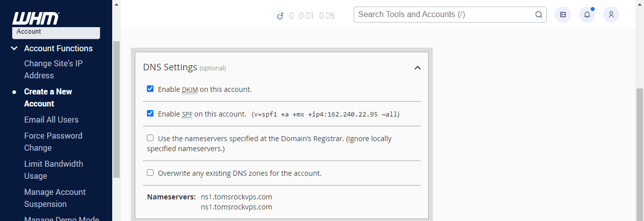Enable Overwrite any existing DNS zones

pyautogui.click(x=150, y=173)
